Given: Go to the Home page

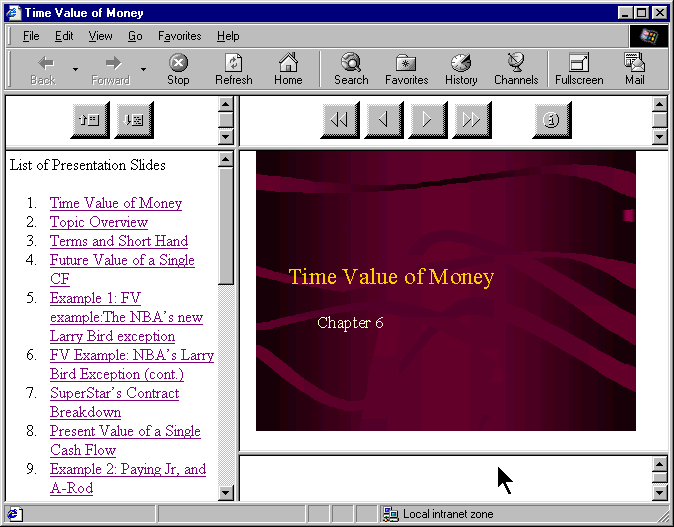Looking at the screenshot, I should tap(288, 69).
